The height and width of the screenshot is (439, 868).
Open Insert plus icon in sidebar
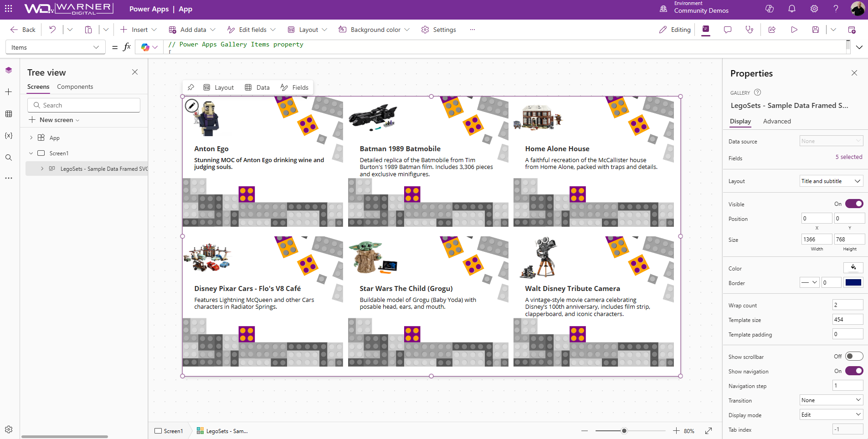pos(9,92)
